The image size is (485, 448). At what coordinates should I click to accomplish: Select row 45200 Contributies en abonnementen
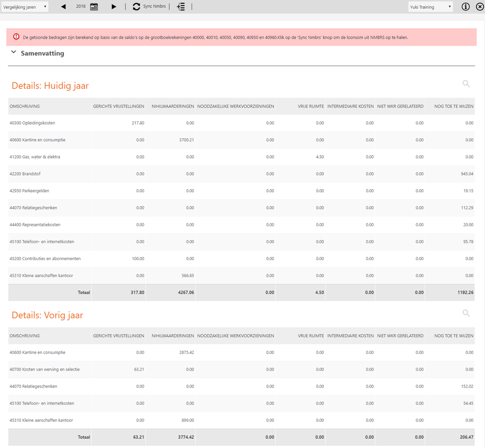tap(241, 259)
